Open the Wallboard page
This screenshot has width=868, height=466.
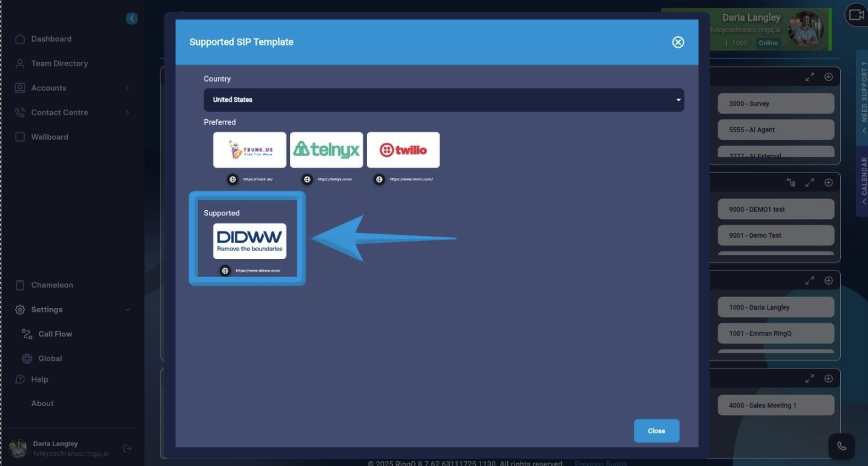[x=50, y=137]
